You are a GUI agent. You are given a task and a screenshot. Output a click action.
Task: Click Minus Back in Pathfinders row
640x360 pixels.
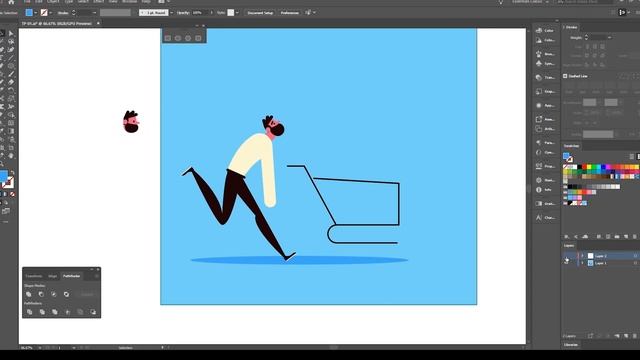93,312
